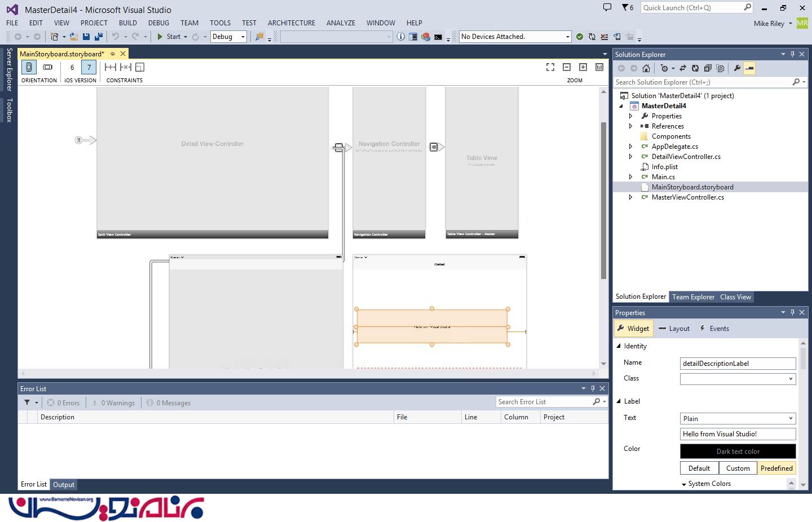Click the Name field detailDescriptionLabel
The width and height of the screenshot is (812, 522).
pyautogui.click(x=738, y=364)
